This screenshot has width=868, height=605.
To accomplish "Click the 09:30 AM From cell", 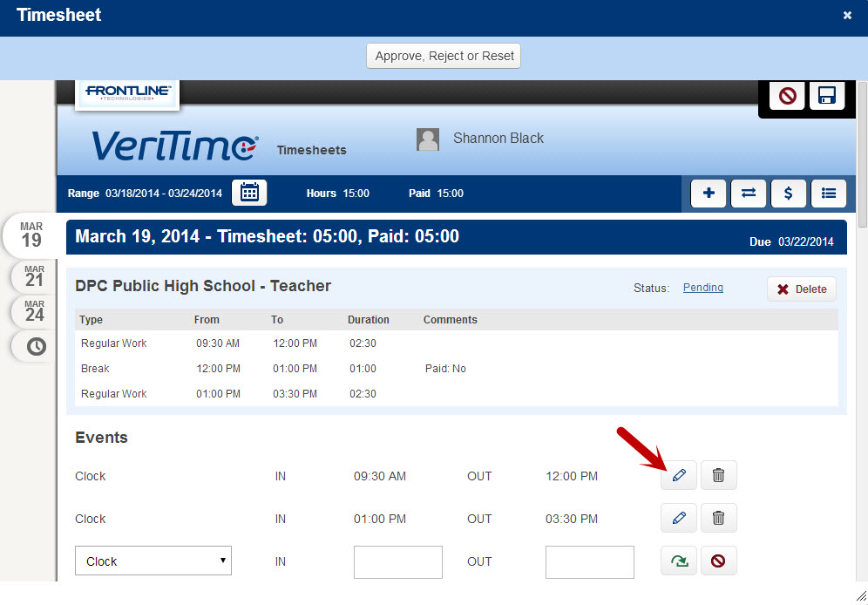I will point(218,343).
